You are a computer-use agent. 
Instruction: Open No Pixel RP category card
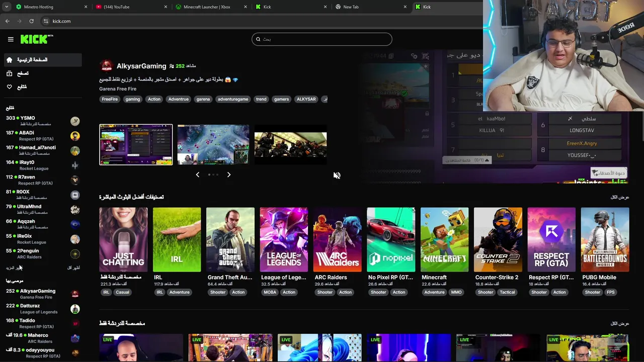(x=391, y=240)
